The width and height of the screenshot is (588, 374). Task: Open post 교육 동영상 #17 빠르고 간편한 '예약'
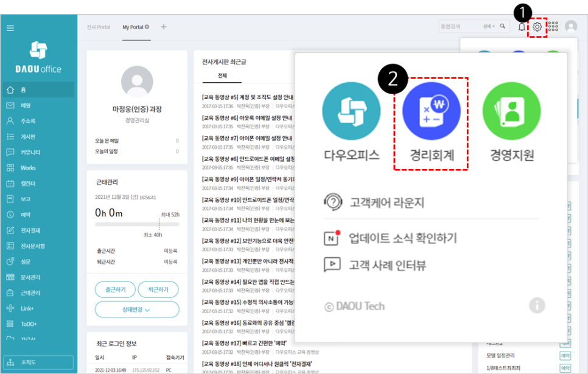coord(244,343)
